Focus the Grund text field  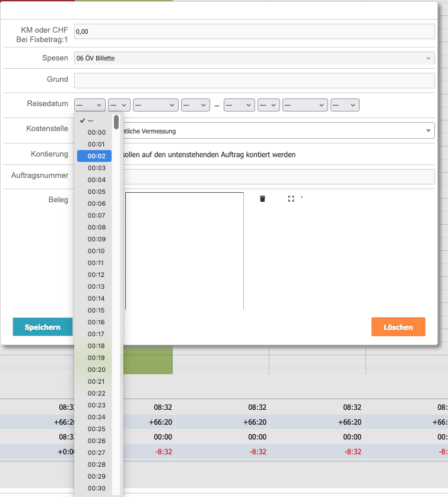point(254,79)
